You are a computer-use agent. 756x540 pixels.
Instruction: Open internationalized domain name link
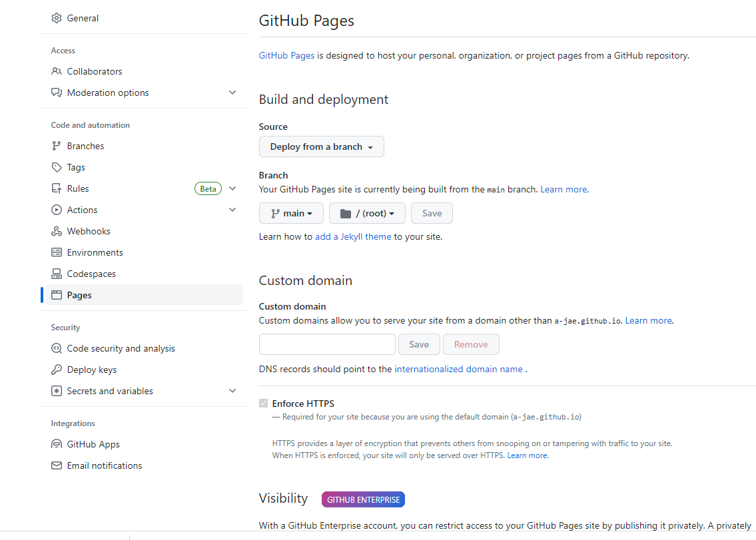pyautogui.click(x=458, y=369)
